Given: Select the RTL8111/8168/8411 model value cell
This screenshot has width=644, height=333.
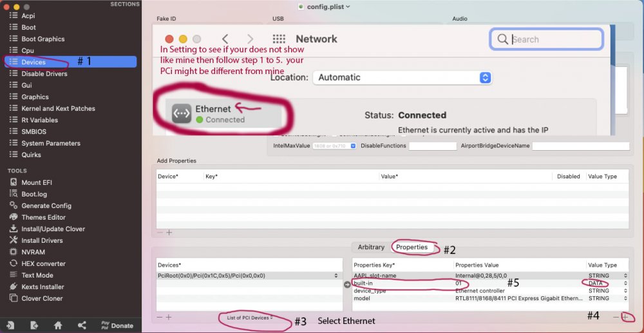Looking at the screenshot, I should click(520, 298).
